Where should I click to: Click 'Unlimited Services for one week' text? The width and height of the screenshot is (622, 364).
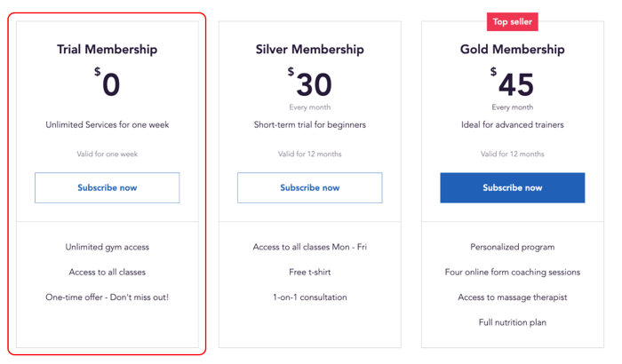[108, 124]
